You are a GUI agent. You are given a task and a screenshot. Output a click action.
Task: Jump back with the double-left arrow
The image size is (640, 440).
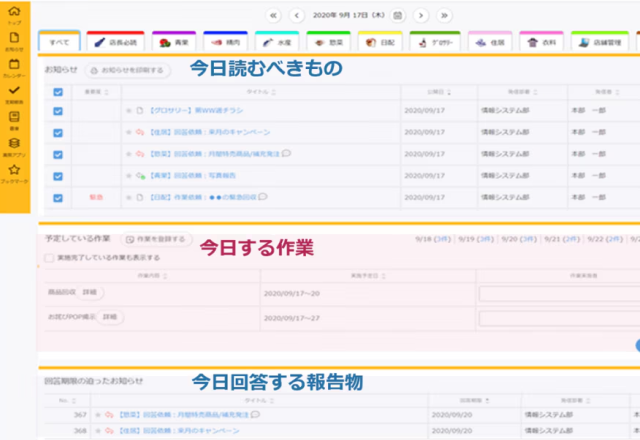(x=273, y=15)
